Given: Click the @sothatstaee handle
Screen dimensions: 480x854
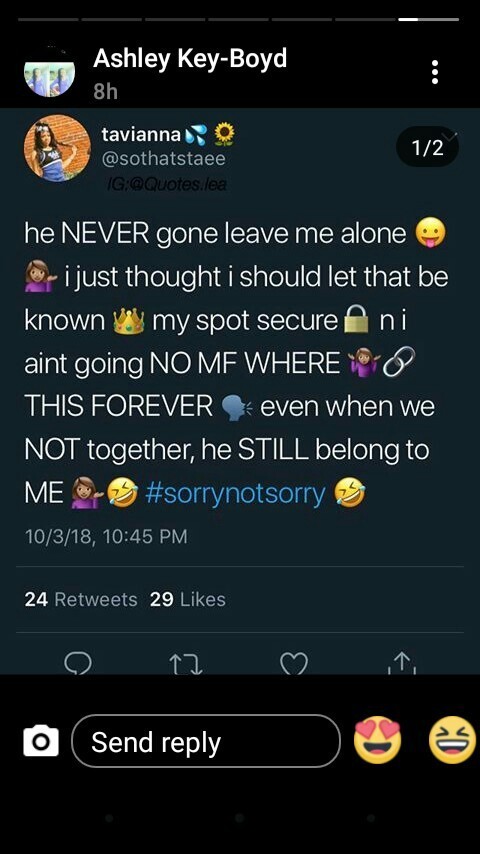Looking at the screenshot, I should coord(163,159).
